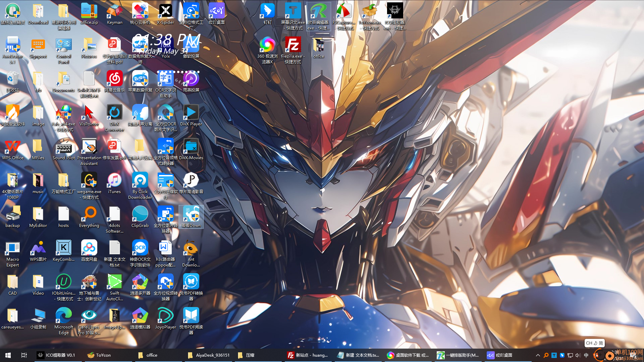Switch to AiyaDesk_936151 taskbar item
This screenshot has width=644, height=362.
(x=209, y=355)
